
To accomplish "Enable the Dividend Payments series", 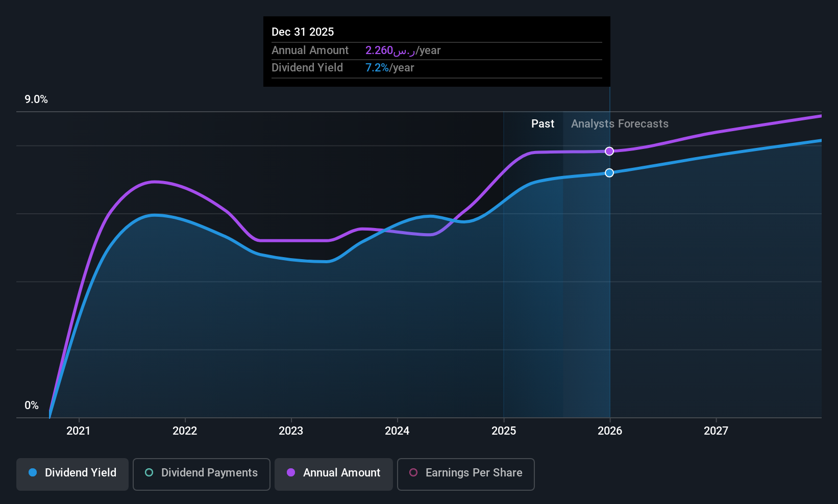I will 202,474.
